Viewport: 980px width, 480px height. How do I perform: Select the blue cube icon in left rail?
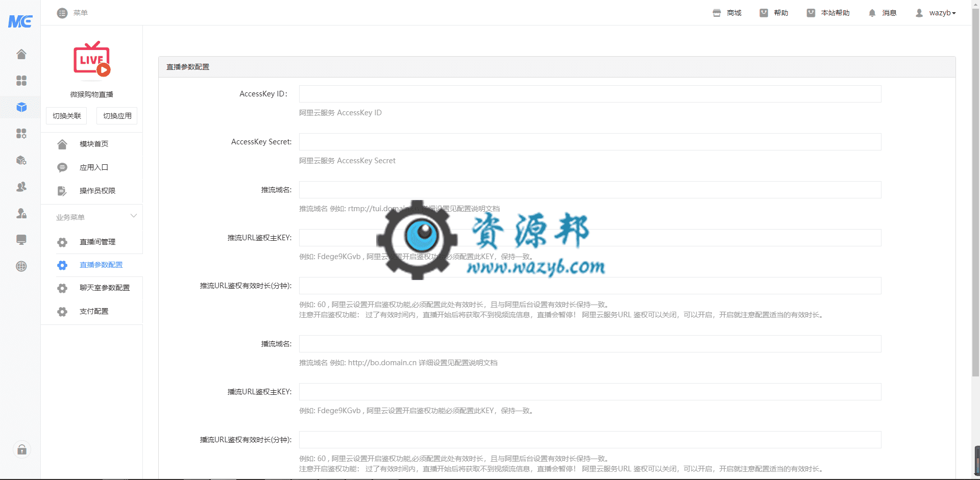pyautogui.click(x=21, y=107)
